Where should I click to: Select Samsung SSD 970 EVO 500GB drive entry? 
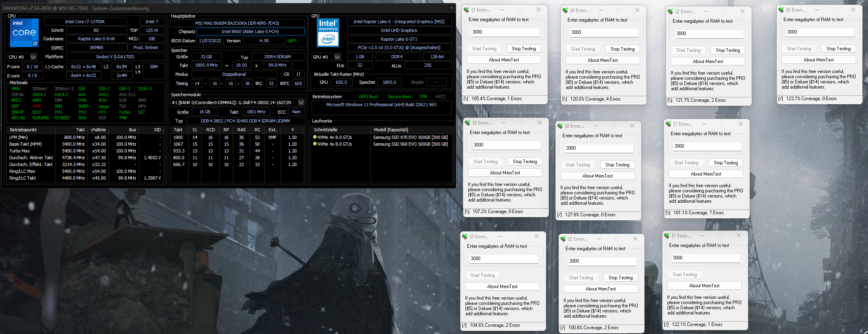[x=382, y=137]
